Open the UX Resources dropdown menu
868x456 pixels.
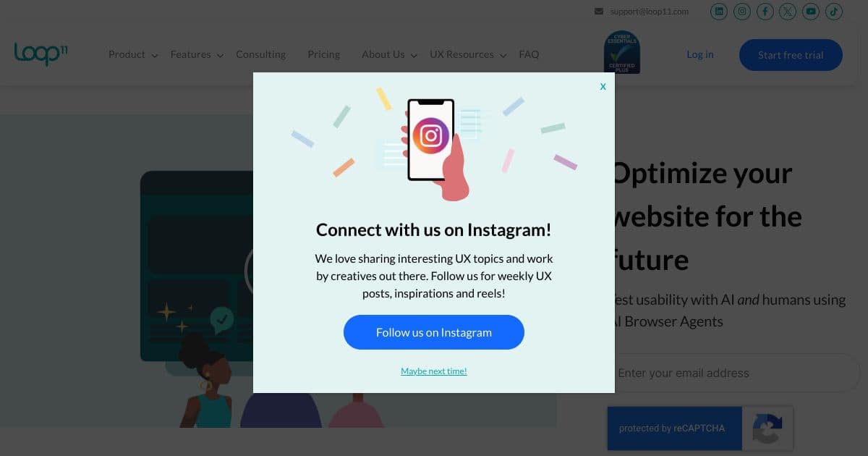[468, 54]
